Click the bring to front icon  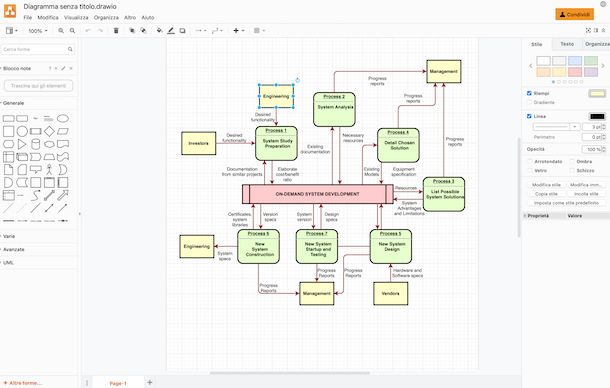click(132, 30)
